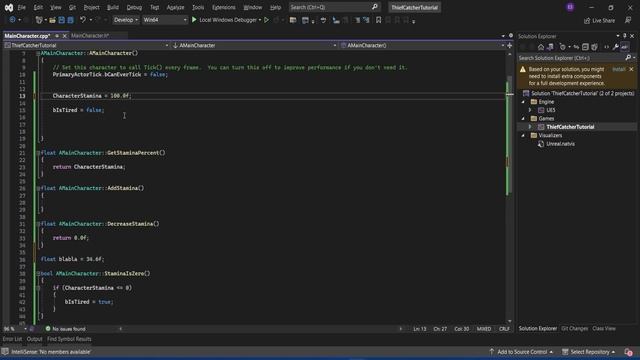
Task: Open Find Symbol Results tab
Action: pyautogui.click(x=69, y=339)
